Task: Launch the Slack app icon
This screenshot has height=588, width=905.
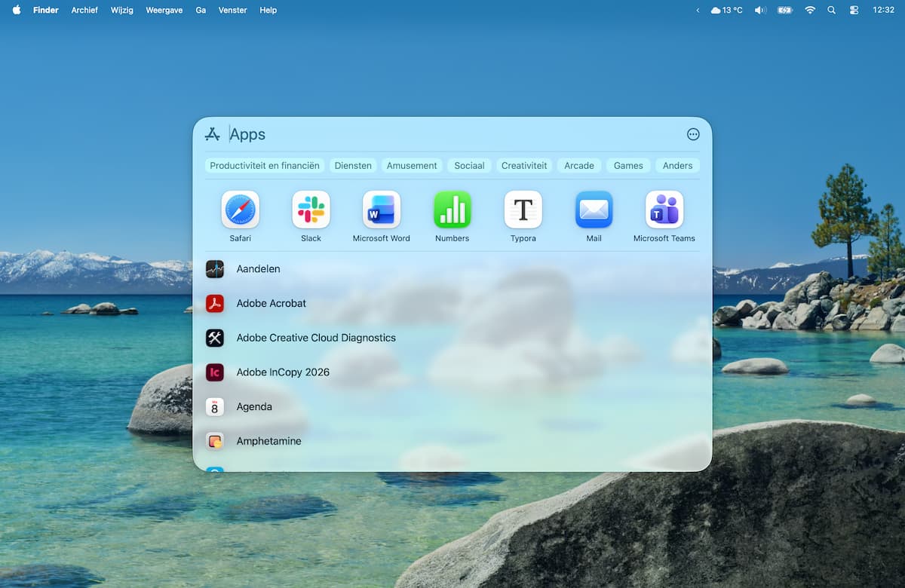Action: (x=311, y=210)
